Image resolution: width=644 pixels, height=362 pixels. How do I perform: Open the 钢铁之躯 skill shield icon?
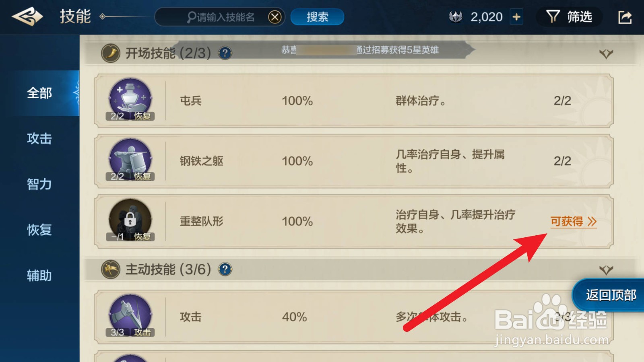(130, 160)
